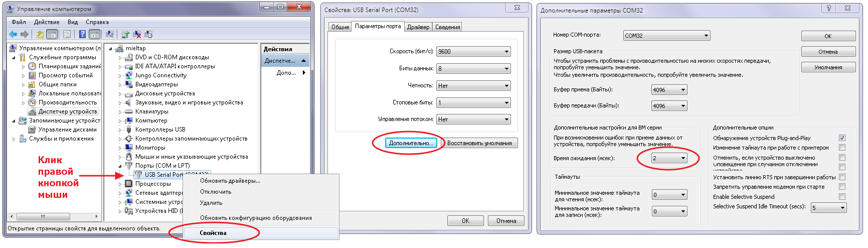Select the USB Serial Port device icon

(x=138, y=175)
